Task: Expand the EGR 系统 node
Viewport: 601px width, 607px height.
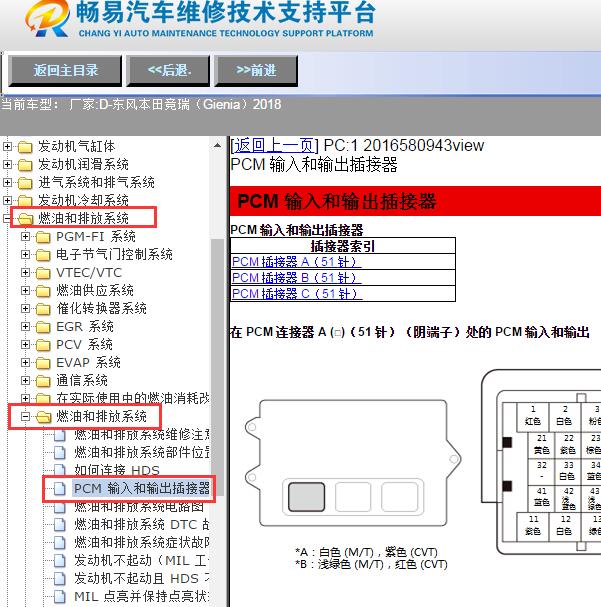Action: 26,326
